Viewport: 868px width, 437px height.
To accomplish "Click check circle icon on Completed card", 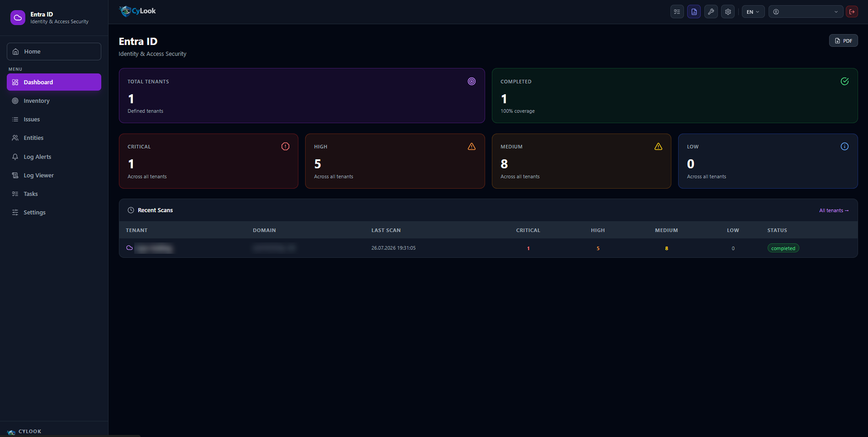I will click(844, 81).
